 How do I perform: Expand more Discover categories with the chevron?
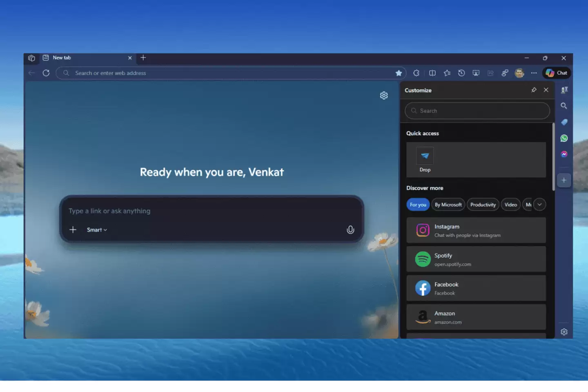pyautogui.click(x=540, y=204)
